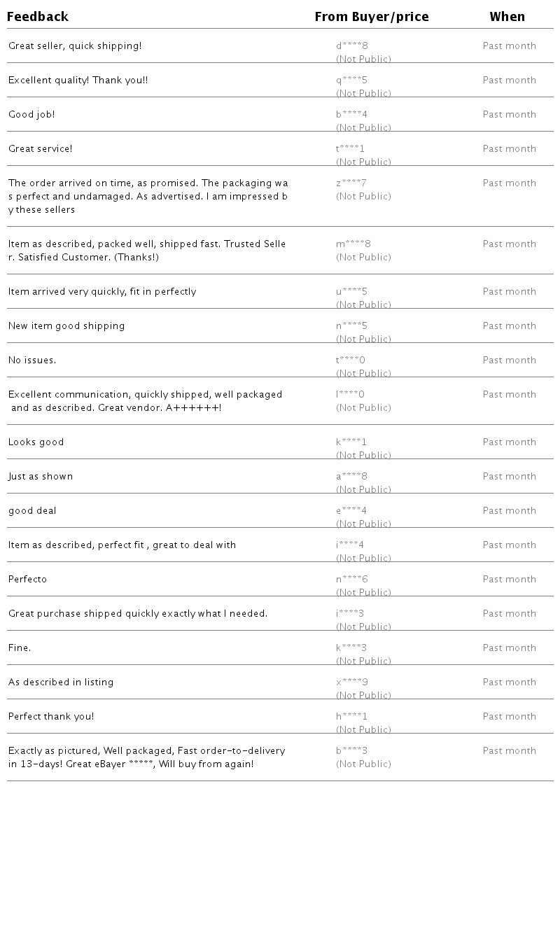Image resolution: width=560 pixels, height=938 pixels.
Task: Click the "Feedback" column header
Action: tap(38, 17)
